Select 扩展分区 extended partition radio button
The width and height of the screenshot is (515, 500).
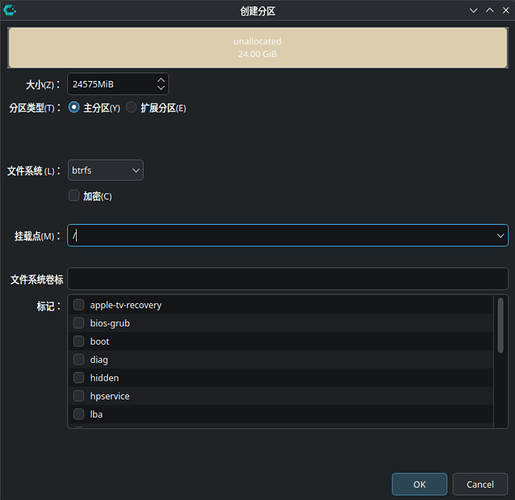[x=131, y=107]
